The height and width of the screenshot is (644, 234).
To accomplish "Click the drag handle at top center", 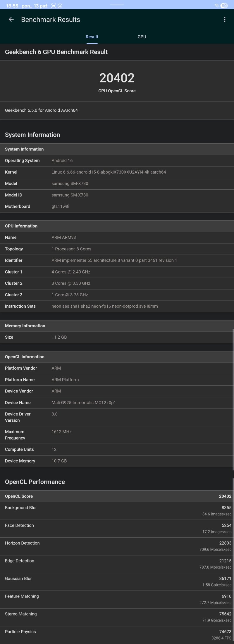I will tap(117, 5).
